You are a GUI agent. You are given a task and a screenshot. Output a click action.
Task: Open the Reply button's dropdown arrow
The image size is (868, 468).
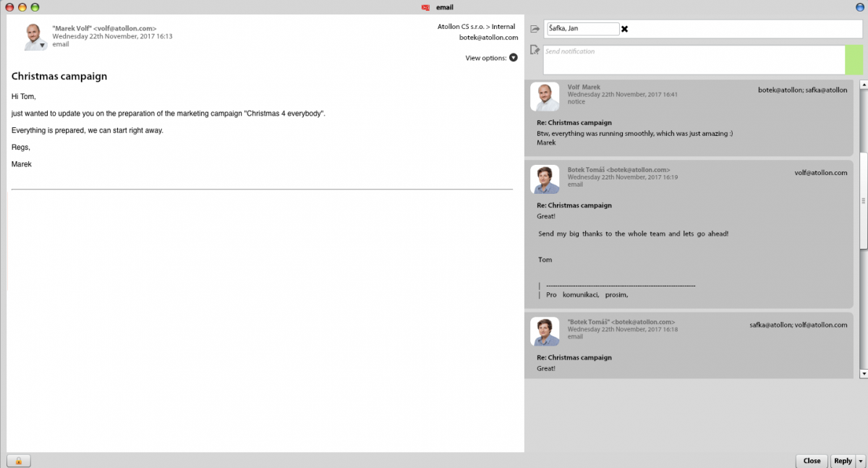860,461
